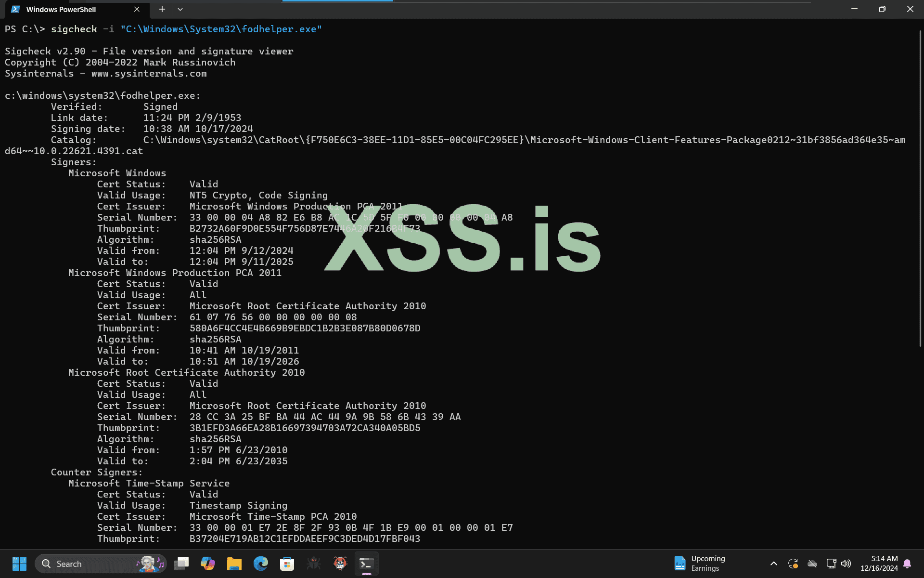Open the OneDrive cloud tray icon

(812, 564)
